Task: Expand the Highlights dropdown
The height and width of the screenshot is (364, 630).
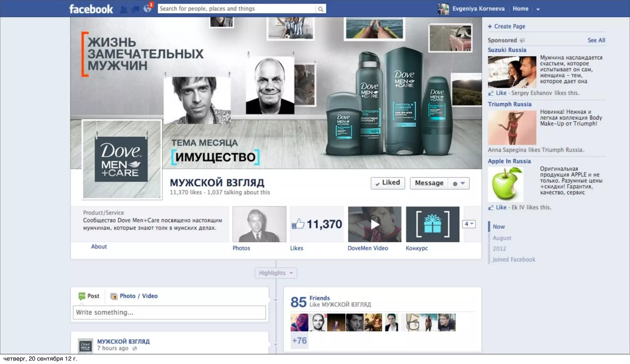Action: click(x=276, y=273)
